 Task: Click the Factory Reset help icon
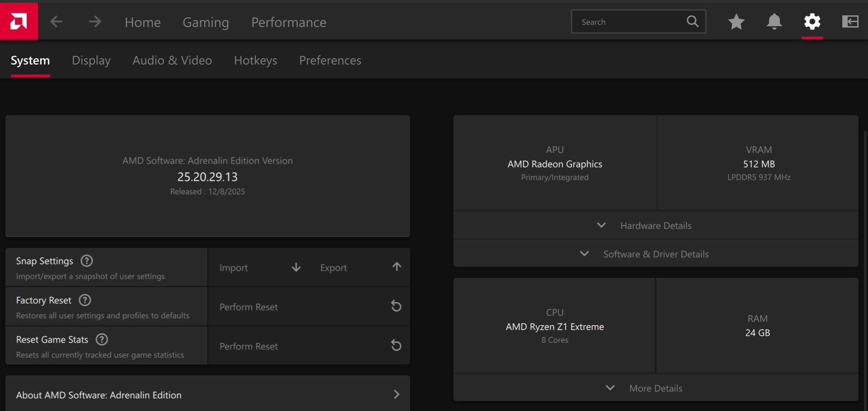[85, 300]
